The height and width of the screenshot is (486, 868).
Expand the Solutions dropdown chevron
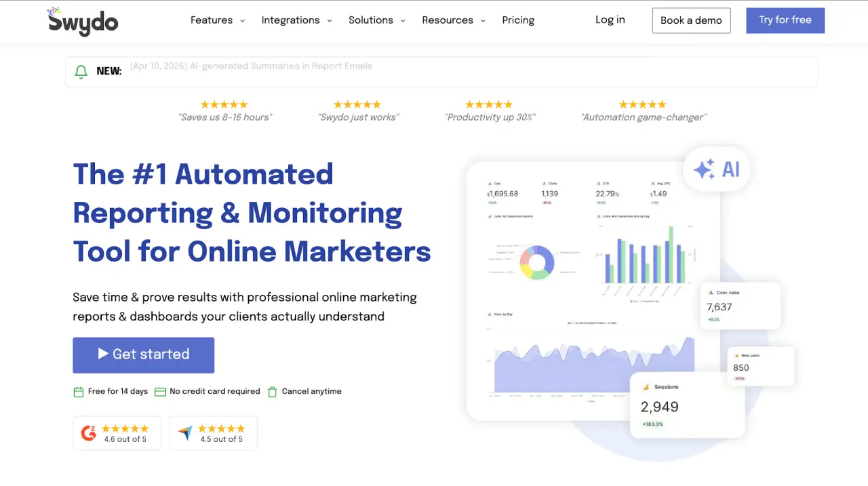tap(403, 21)
